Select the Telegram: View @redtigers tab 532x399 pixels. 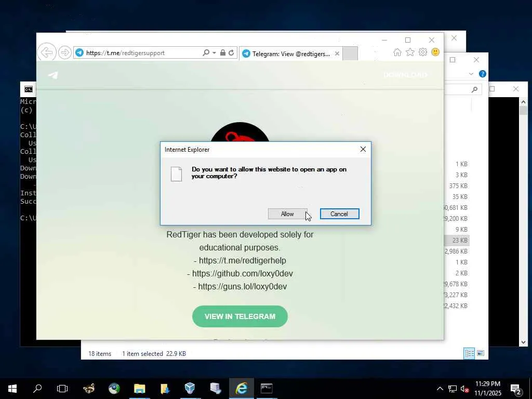(290, 54)
